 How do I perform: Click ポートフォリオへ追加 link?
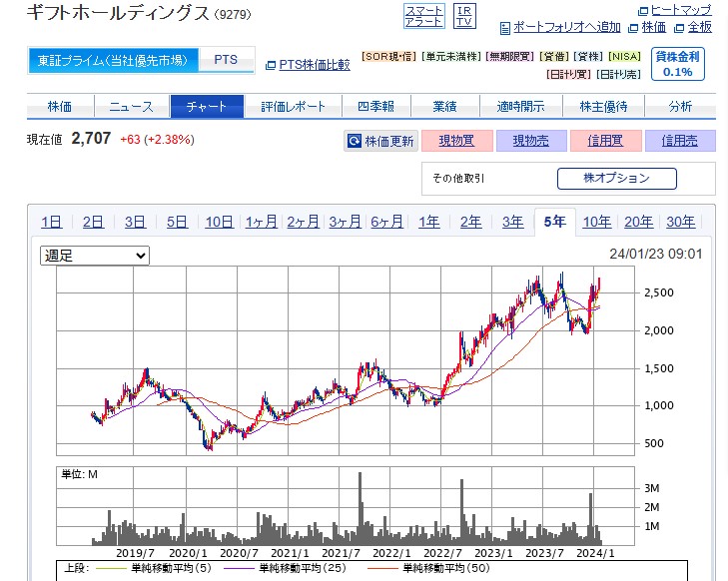566,27
